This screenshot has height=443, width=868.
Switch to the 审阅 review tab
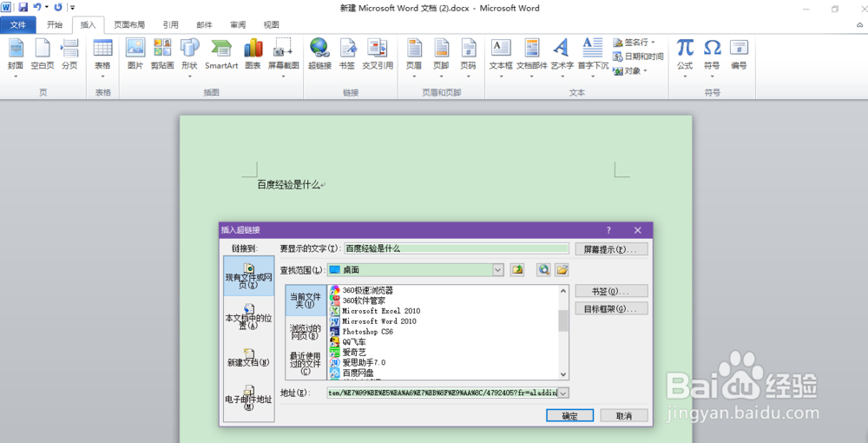238,25
